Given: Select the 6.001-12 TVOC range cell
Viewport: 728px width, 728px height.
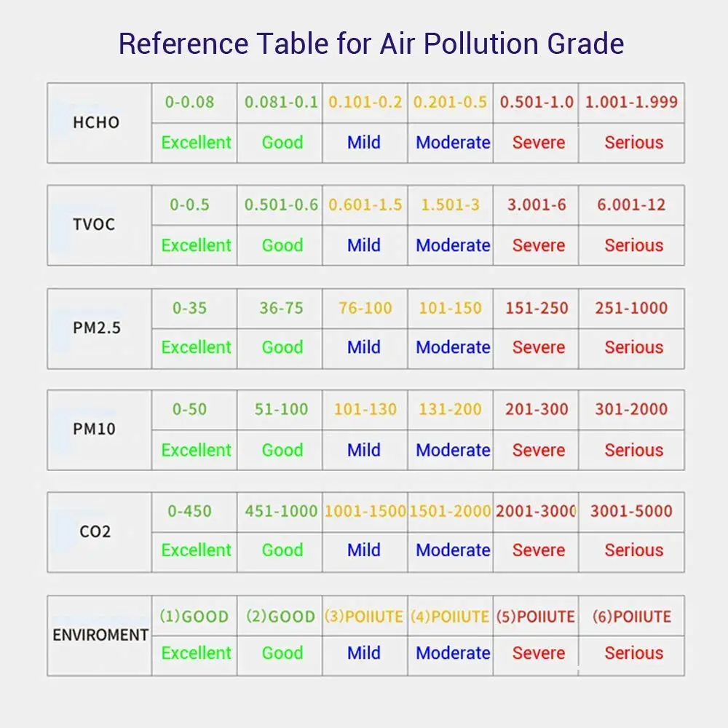Looking at the screenshot, I should [x=631, y=205].
